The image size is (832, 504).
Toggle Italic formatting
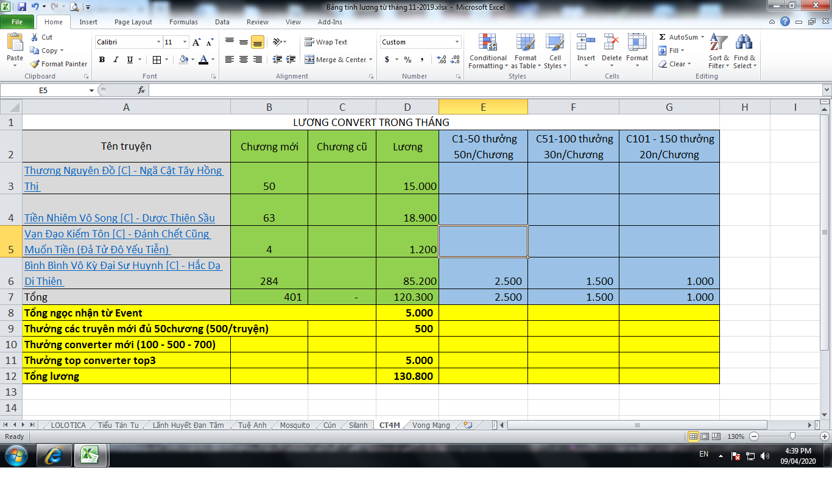(x=116, y=60)
